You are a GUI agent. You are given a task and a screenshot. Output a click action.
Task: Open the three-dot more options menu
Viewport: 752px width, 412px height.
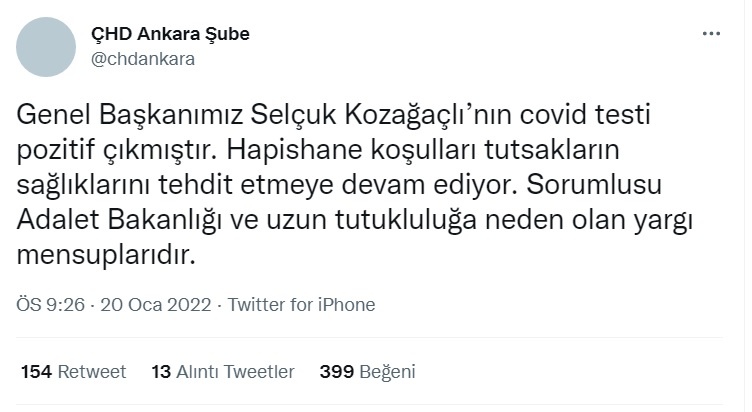[x=711, y=33]
